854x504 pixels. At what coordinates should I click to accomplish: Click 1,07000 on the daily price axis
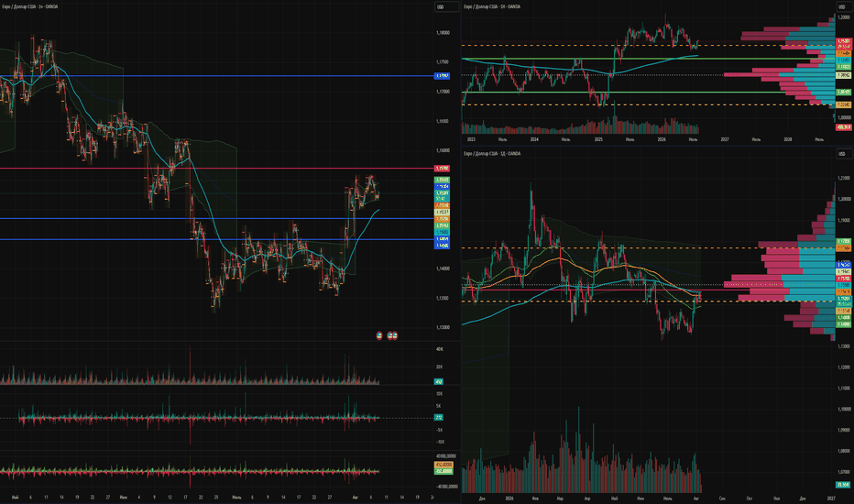844,472
